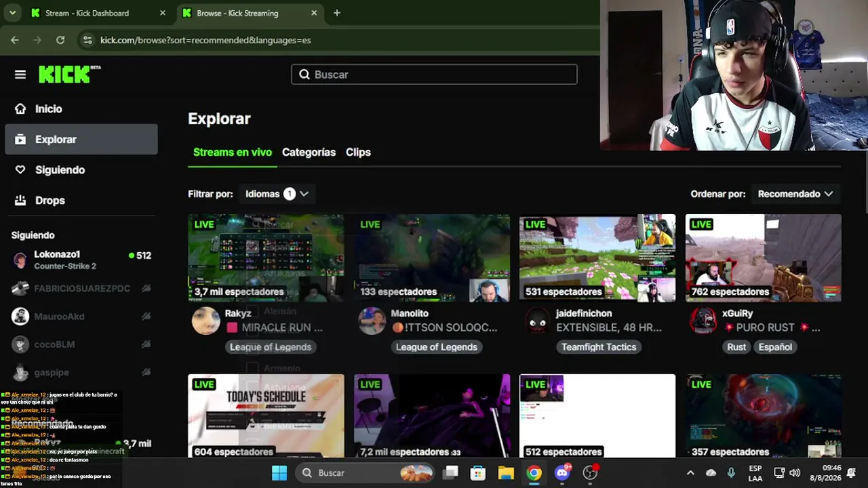
Task: Reload the Kick browse page
Action: pos(60,40)
